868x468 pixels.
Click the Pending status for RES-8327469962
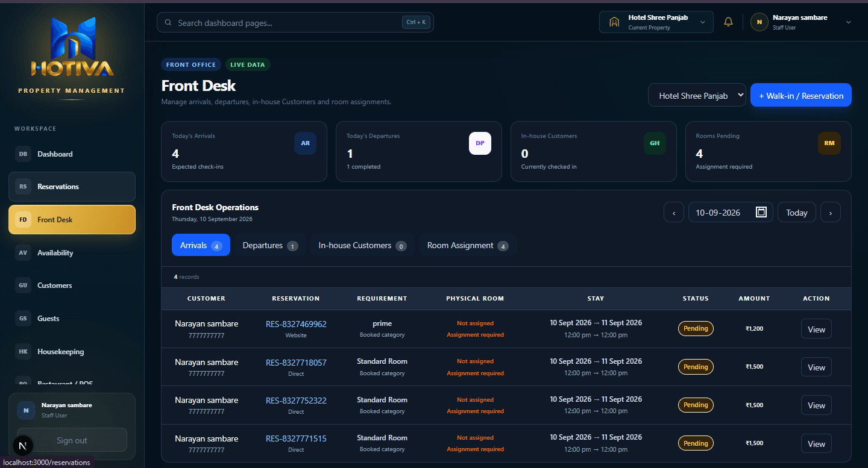696,329
